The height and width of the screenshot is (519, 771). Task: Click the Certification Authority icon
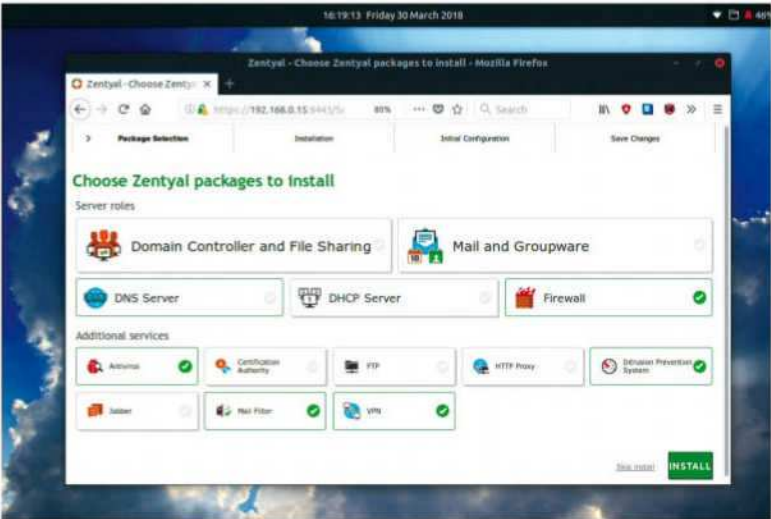pos(223,366)
